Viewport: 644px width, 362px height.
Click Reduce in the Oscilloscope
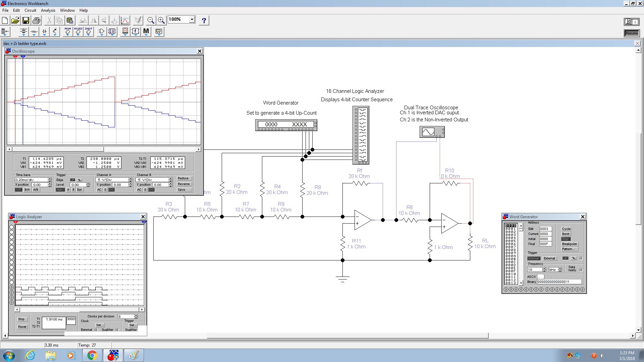tap(184, 178)
